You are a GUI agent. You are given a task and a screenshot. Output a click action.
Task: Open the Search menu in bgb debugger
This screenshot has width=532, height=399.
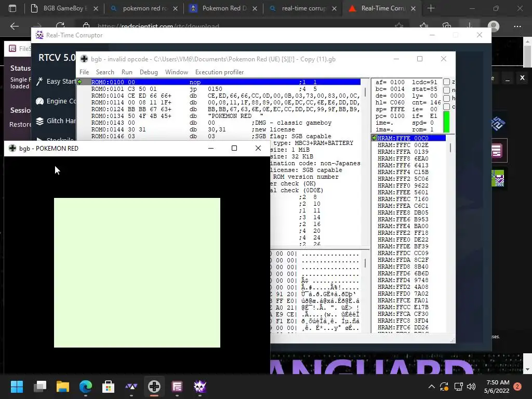[x=105, y=72]
